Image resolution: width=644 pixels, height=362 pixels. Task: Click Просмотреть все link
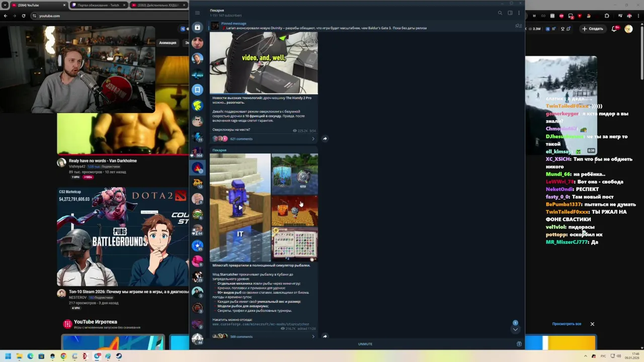tap(567, 324)
